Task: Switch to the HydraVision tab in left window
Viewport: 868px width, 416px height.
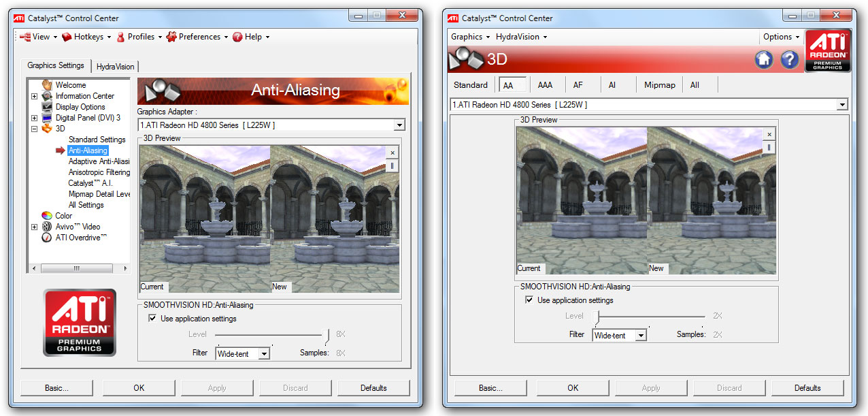Action: coord(116,66)
